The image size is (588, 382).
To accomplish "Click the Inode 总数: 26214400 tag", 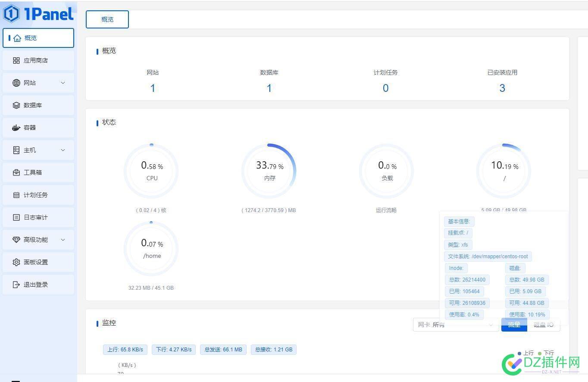I will [x=467, y=279].
